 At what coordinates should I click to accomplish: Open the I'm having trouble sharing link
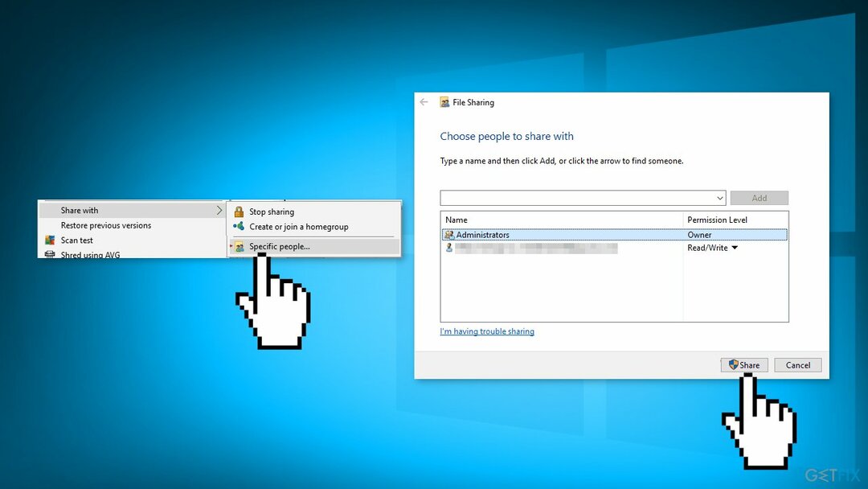click(x=487, y=331)
